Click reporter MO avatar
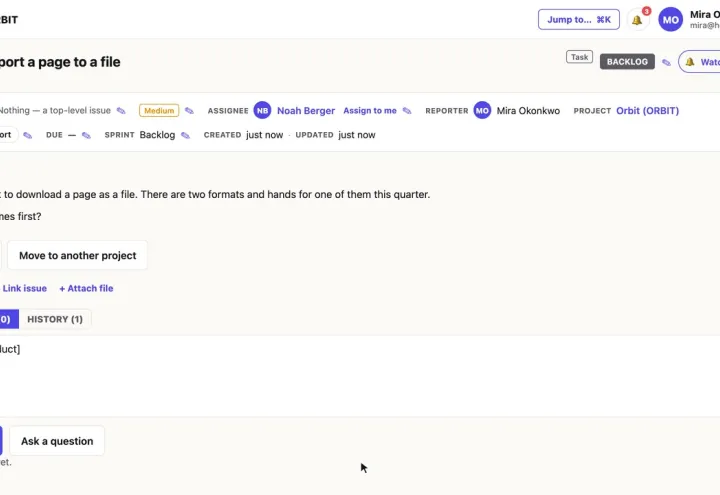 click(x=482, y=111)
